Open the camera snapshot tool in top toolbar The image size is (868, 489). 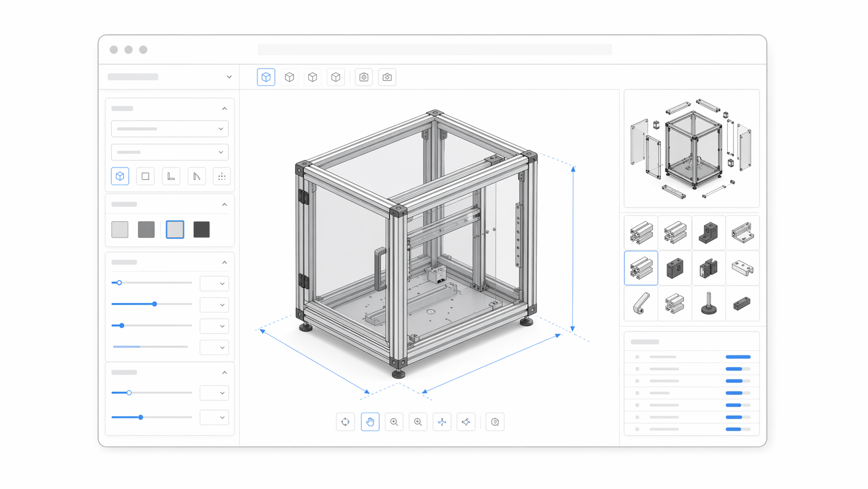[x=387, y=77]
